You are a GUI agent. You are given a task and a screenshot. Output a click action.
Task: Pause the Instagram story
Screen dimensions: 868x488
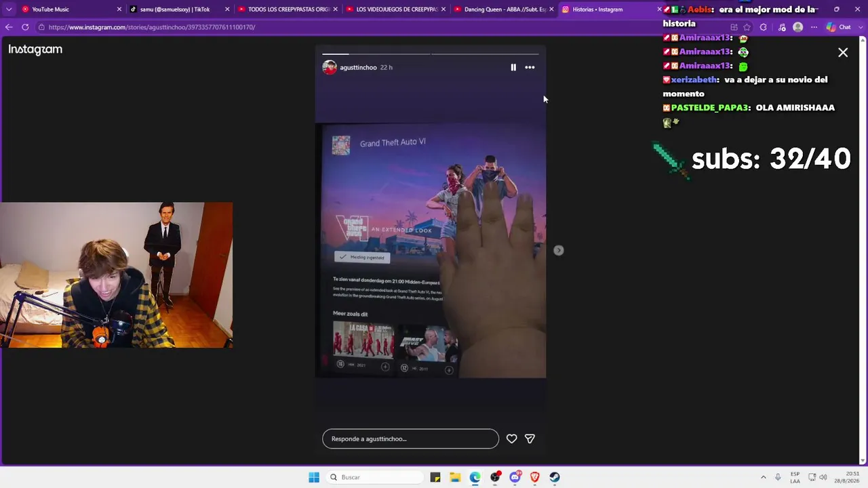click(513, 67)
